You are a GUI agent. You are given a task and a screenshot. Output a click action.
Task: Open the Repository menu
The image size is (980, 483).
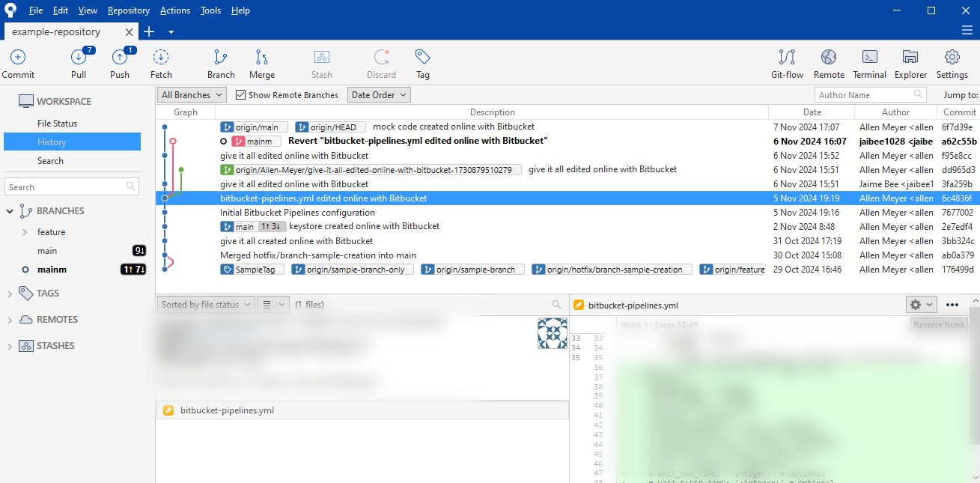tap(128, 10)
